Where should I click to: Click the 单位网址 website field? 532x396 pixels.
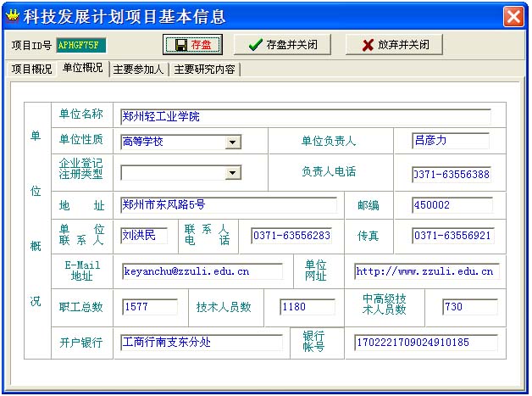426,272
